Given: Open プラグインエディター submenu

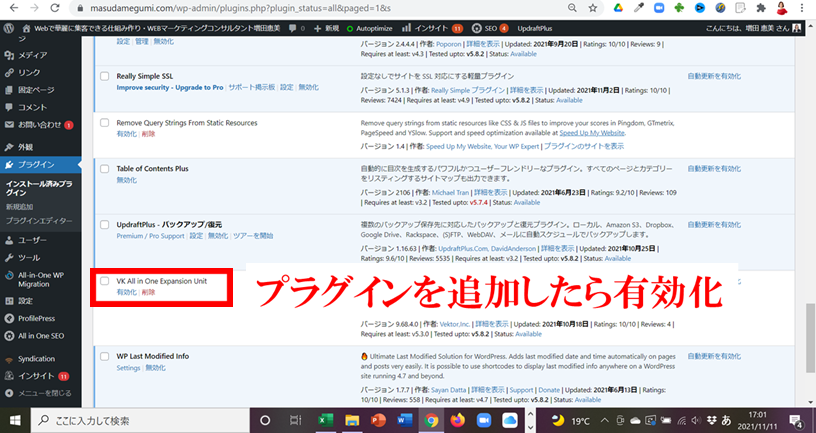Looking at the screenshot, I should (39, 221).
